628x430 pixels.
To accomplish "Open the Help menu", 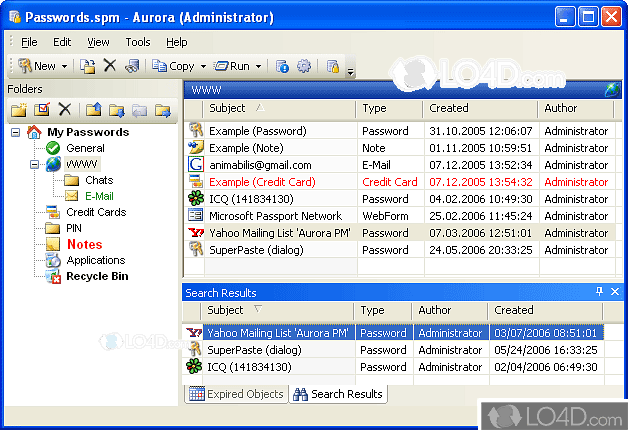I will [177, 42].
